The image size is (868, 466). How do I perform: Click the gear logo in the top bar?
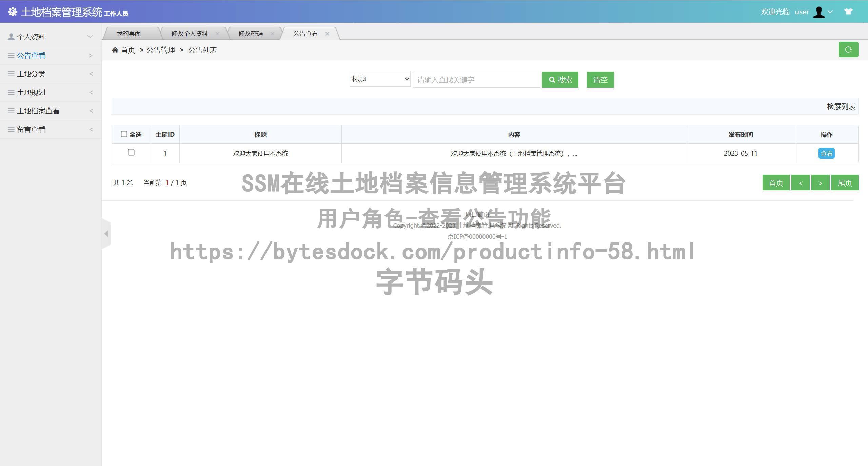(13, 12)
